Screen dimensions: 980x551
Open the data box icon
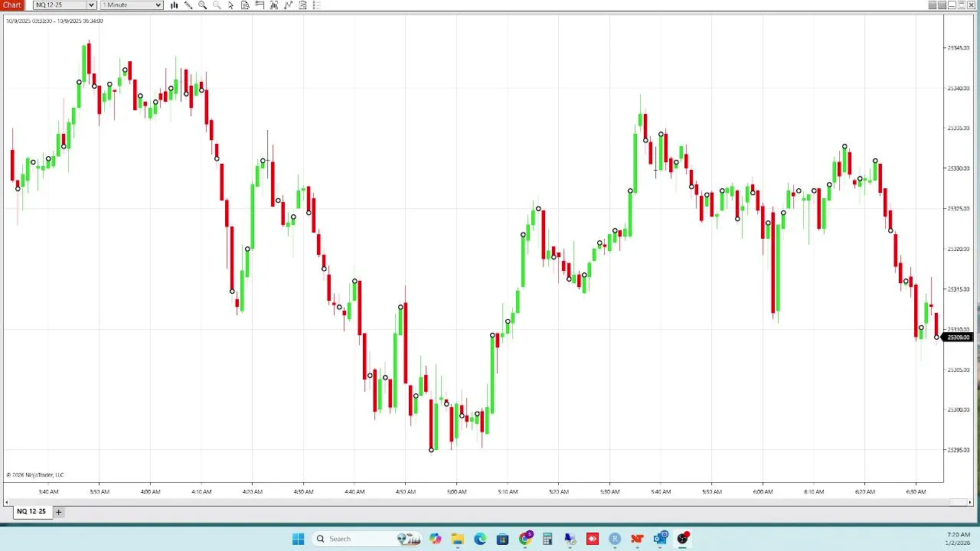pos(245,5)
